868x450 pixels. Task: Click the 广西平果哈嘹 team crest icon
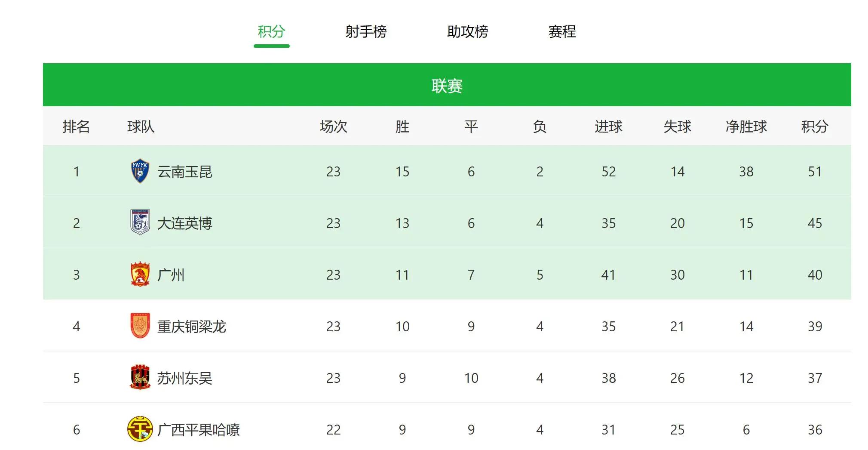(140, 429)
